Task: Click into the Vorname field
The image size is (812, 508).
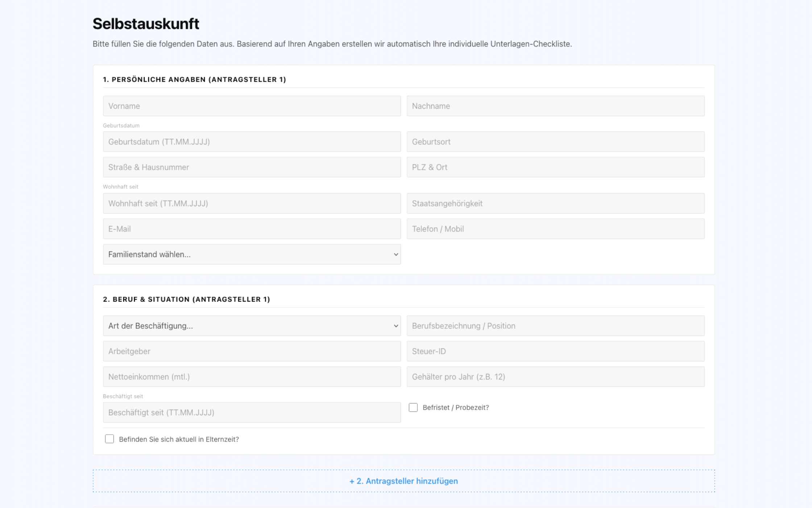Action: (252, 106)
